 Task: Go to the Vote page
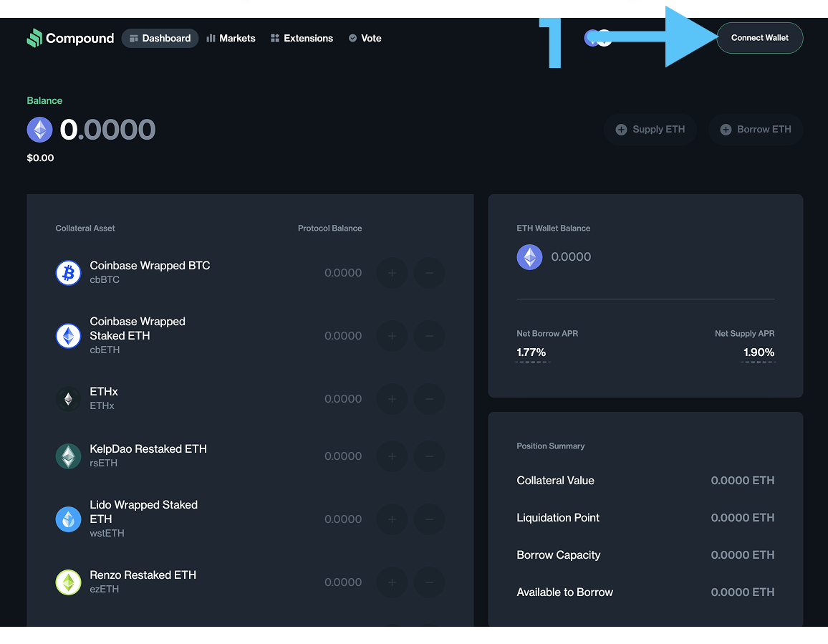click(365, 38)
